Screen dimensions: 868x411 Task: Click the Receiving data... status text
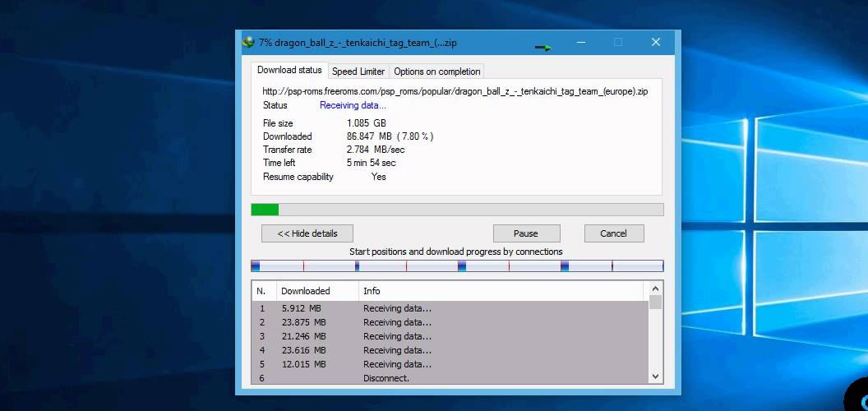coord(353,105)
